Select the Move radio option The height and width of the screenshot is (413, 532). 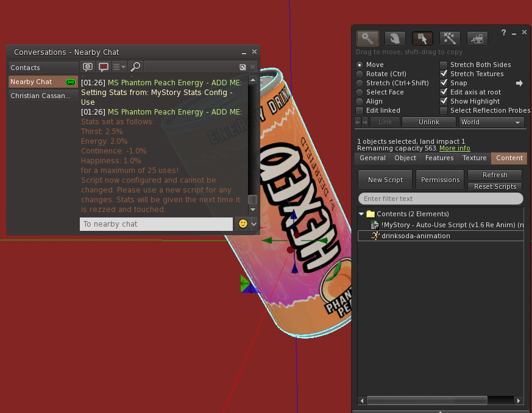click(x=360, y=65)
